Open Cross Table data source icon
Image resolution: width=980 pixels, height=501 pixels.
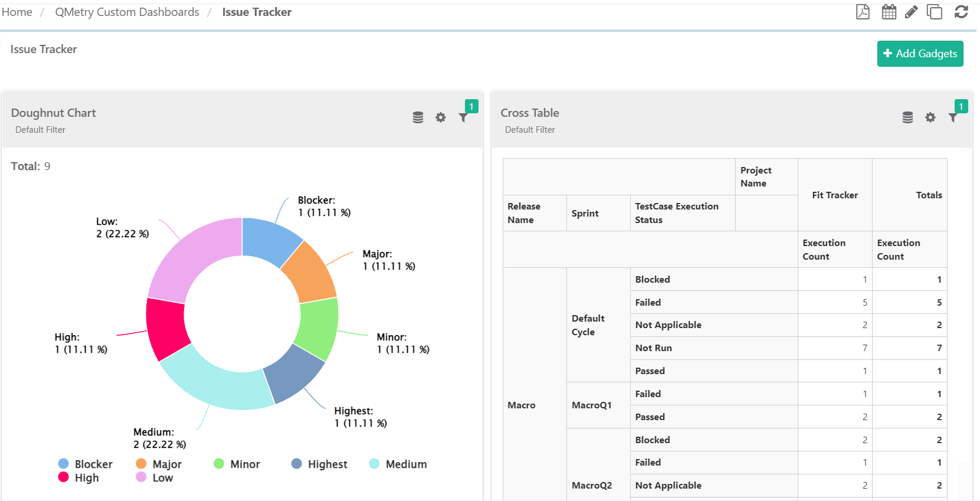pyautogui.click(x=907, y=117)
